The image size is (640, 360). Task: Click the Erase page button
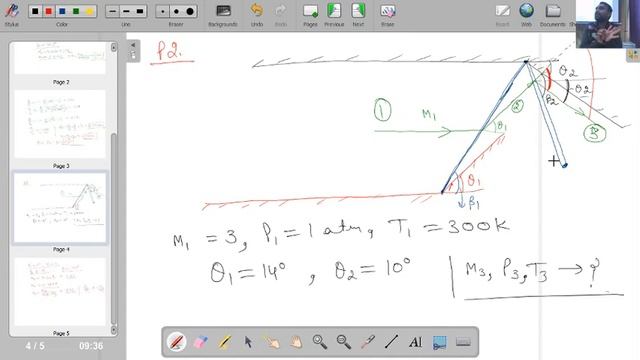point(387,15)
